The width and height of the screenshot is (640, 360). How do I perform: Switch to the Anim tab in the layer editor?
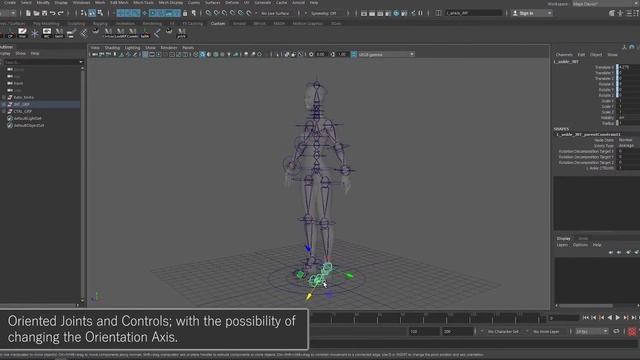pos(583,239)
